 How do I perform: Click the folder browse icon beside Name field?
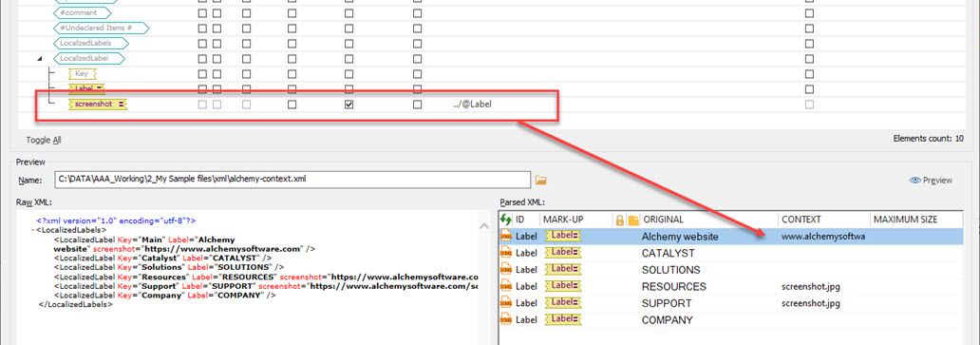[541, 180]
